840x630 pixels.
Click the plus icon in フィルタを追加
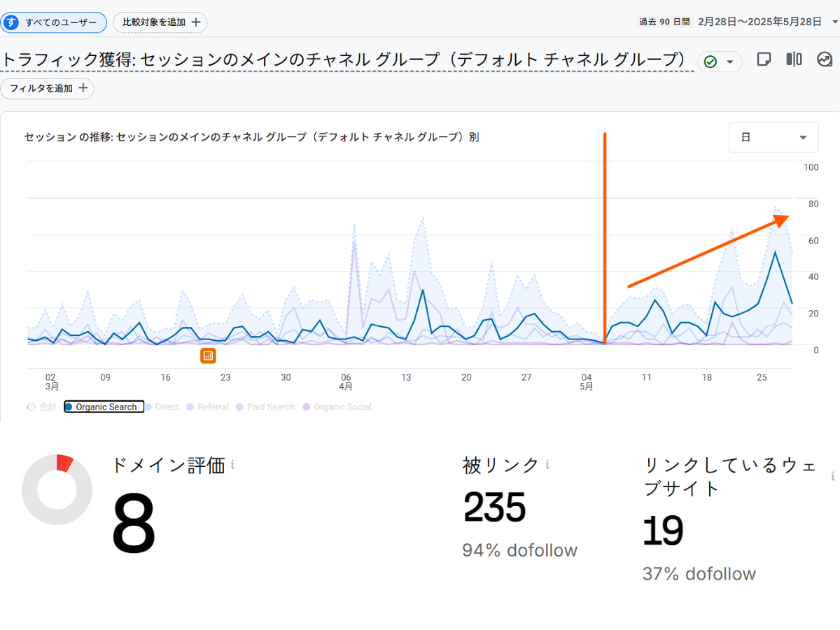pyautogui.click(x=83, y=88)
